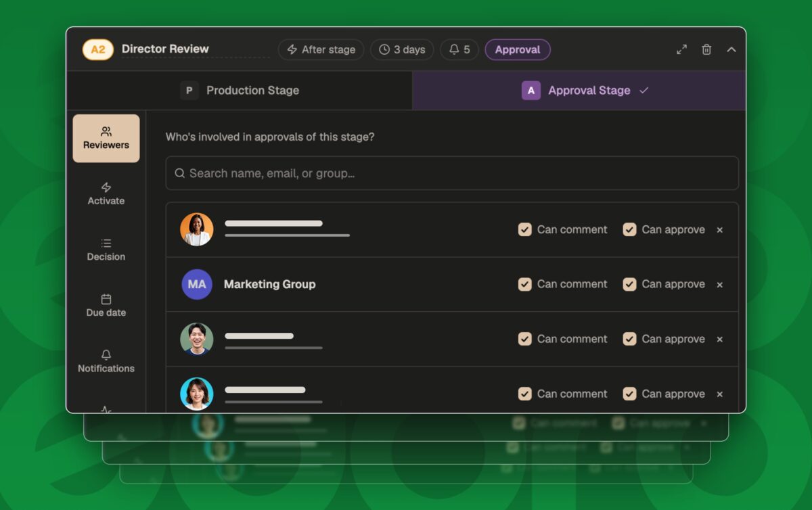This screenshot has height=510, width=812.
Task: Click the purple Approval tag
Action: (518, 49)
